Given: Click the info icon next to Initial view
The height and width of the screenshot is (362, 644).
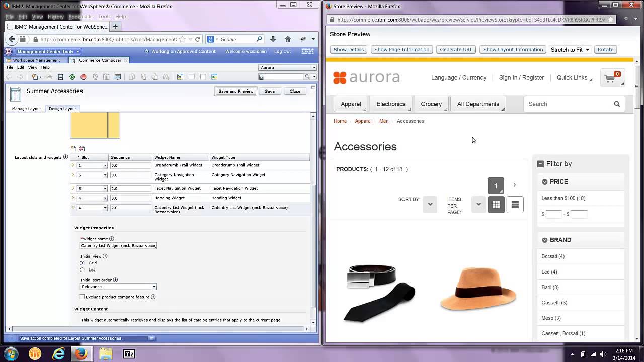Looking at the screenshot, I should click(105, 256).
